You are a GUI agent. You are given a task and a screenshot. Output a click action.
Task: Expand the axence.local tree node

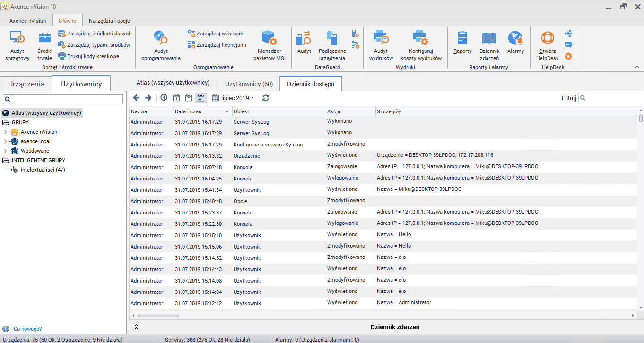tap(5, 141)
